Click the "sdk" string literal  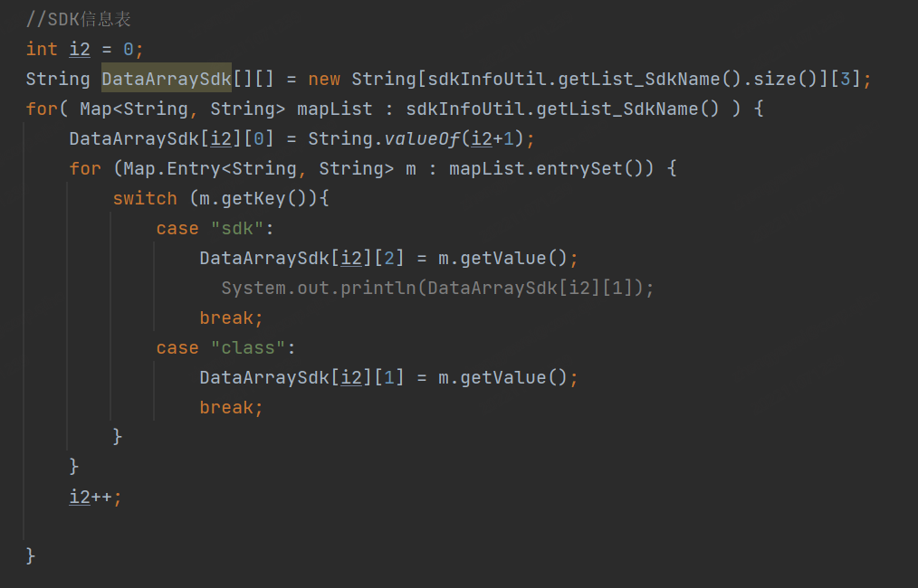click(236, 228)
